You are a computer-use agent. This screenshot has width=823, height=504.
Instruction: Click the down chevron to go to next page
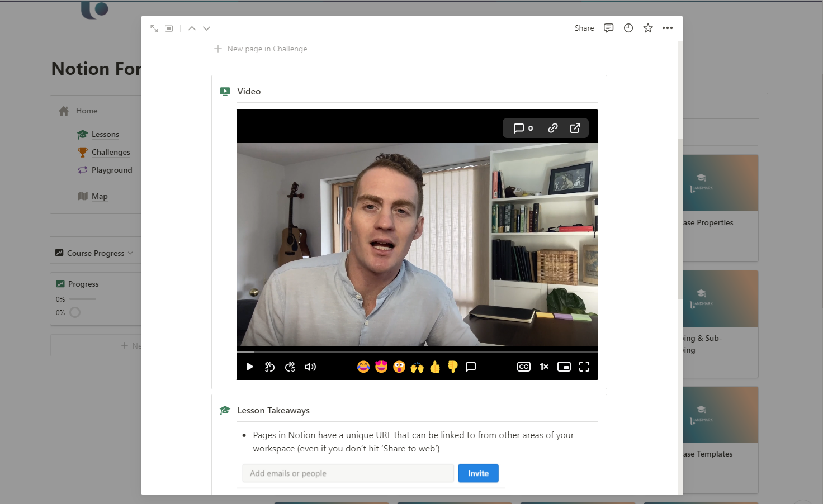(206, 28)
